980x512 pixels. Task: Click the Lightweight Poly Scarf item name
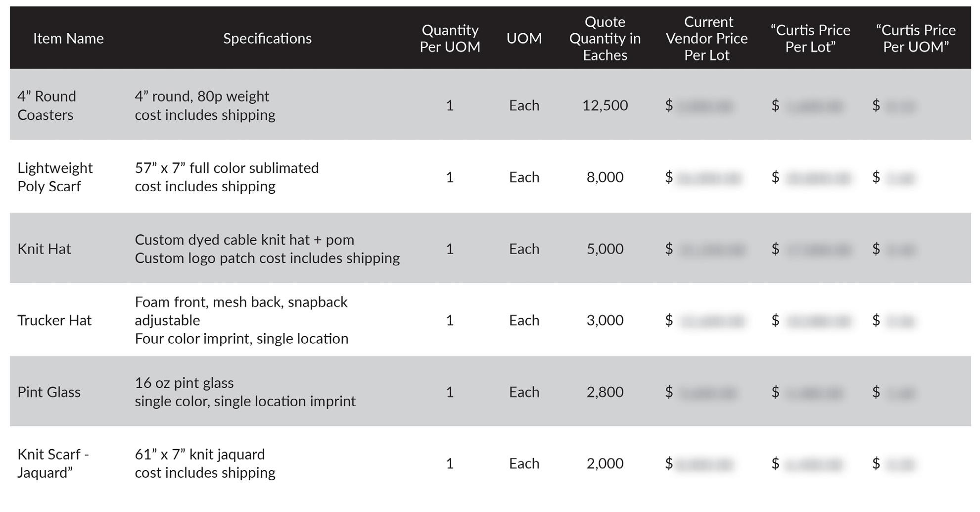click(55, 177)
